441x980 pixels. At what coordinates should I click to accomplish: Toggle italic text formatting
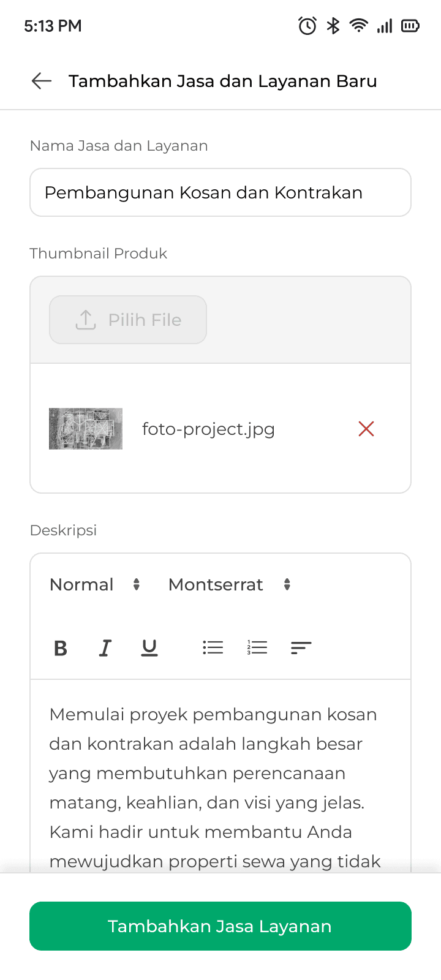pyautogui.click(x=105, y=647)
